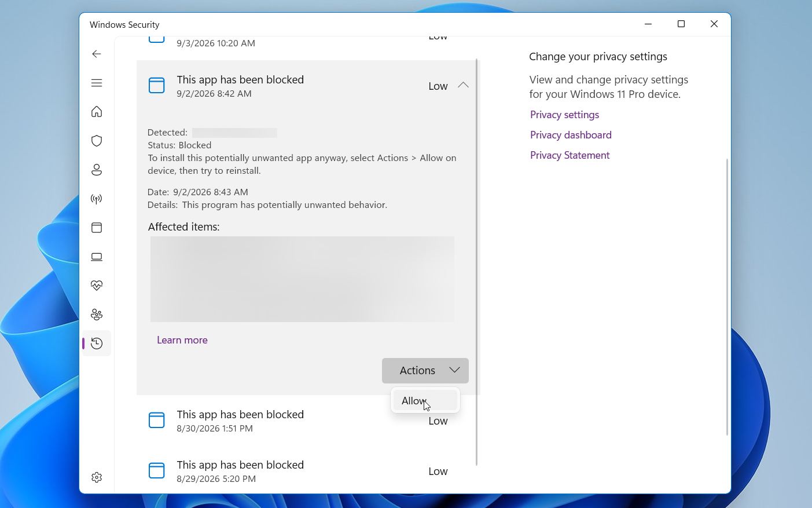This screenshot has height=508, width=812.
Task: Select the Protection history clock icon
Action: [97, 343]
